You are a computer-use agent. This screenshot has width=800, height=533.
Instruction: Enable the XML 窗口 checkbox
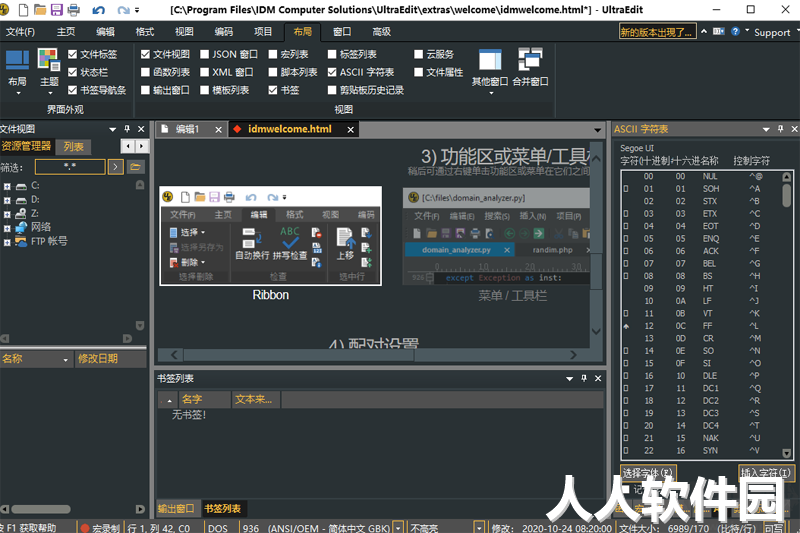pos(205,72)
